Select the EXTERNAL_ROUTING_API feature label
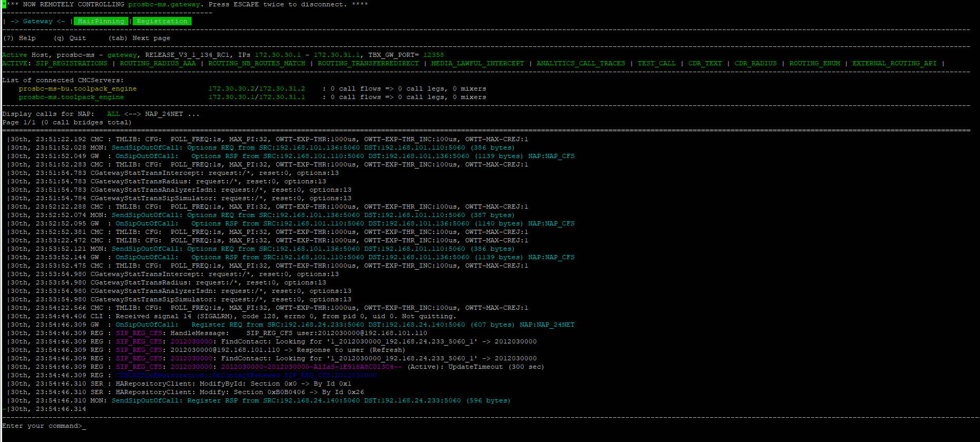The width and height of the screenshot is (980, 442). point(894,63)
